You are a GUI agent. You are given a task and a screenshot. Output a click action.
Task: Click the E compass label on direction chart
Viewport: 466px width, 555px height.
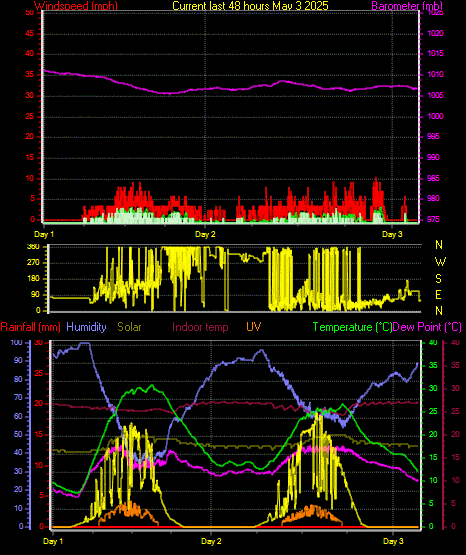[438, 294]
